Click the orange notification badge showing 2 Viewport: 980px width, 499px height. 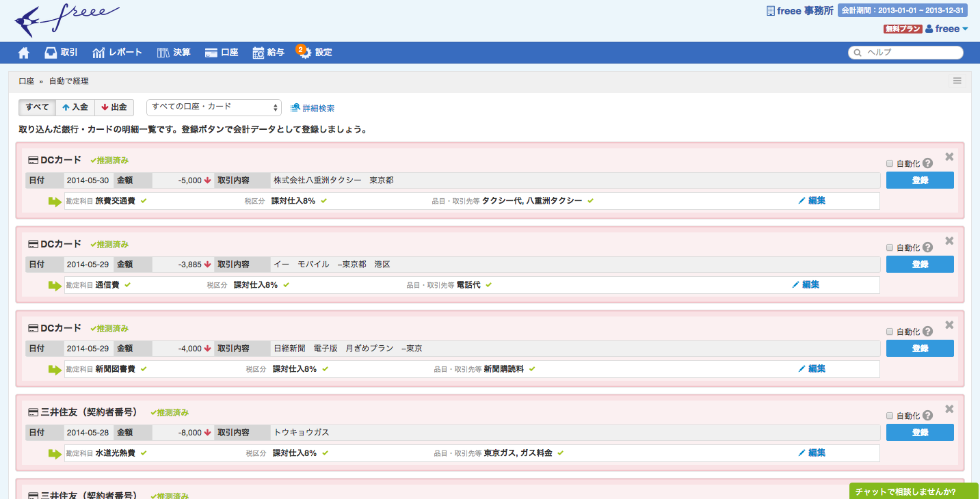(x=300, y=49)
